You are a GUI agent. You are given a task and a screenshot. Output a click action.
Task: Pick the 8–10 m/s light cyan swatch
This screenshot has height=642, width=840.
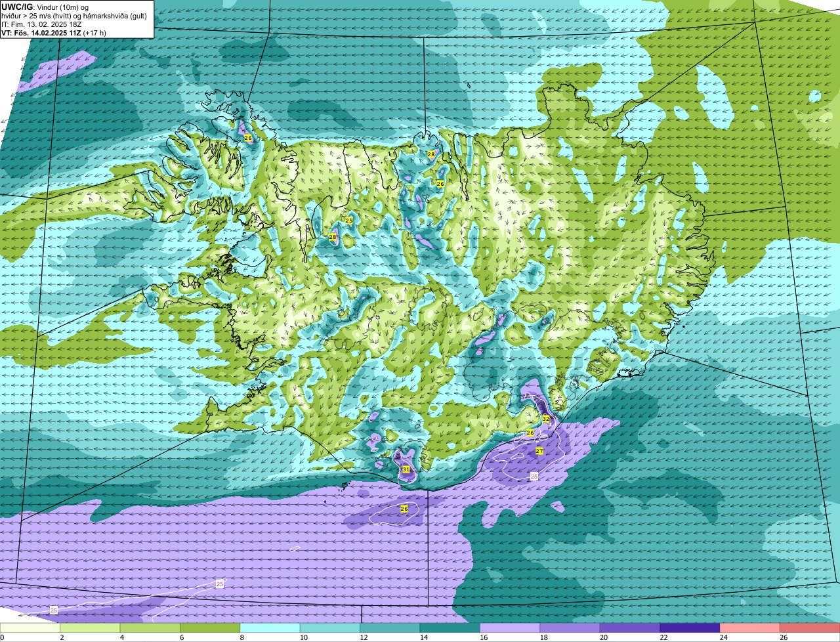(270, 628)
